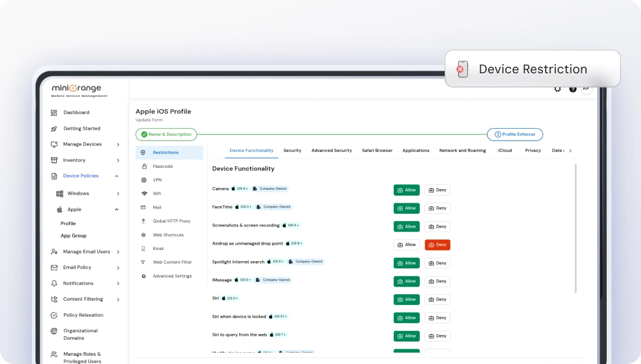
Task: Click the Profile Enforcer button
Action: click(515, 134)
